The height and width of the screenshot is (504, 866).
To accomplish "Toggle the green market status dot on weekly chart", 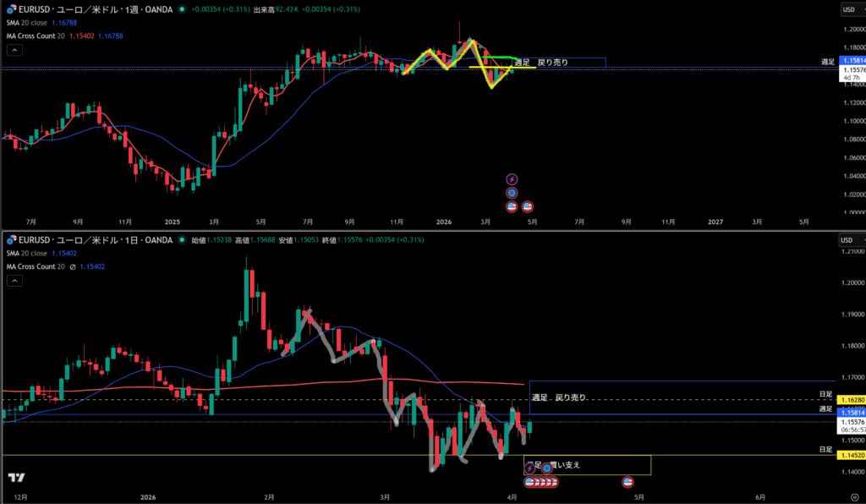I will pos(181,8).
